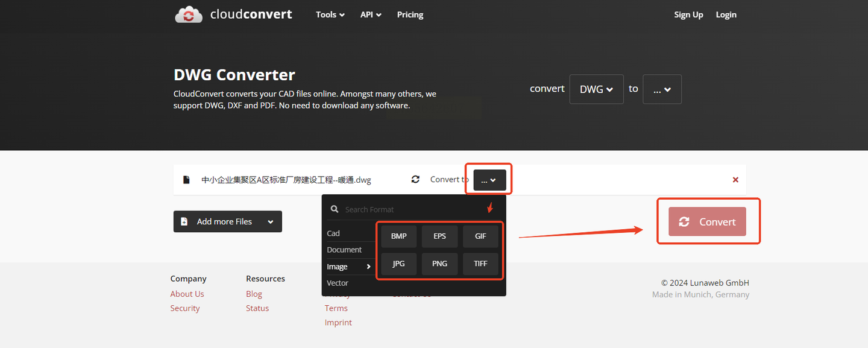Click the refresh arrows icon next to Convert to
This screenshot has height=348, width=868.
click(415, 179)
